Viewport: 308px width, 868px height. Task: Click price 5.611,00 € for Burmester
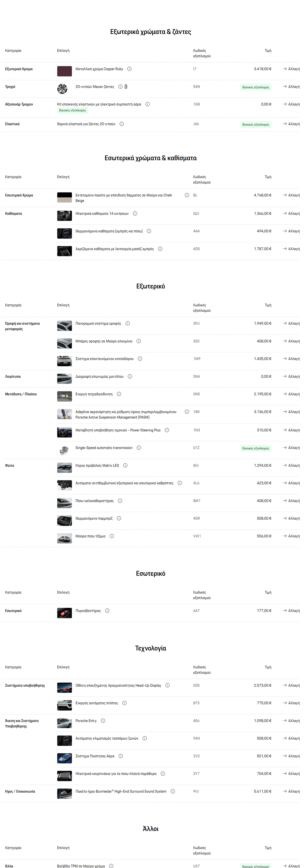263,791
